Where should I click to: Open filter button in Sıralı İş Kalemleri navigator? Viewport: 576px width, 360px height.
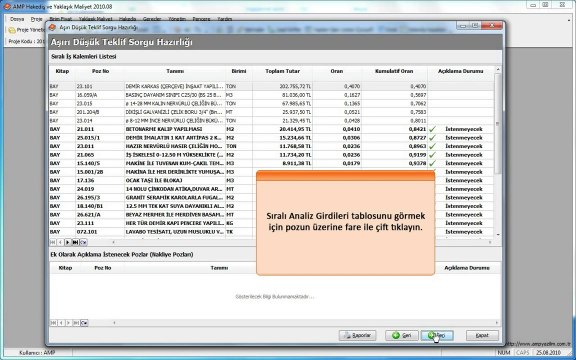84,242
